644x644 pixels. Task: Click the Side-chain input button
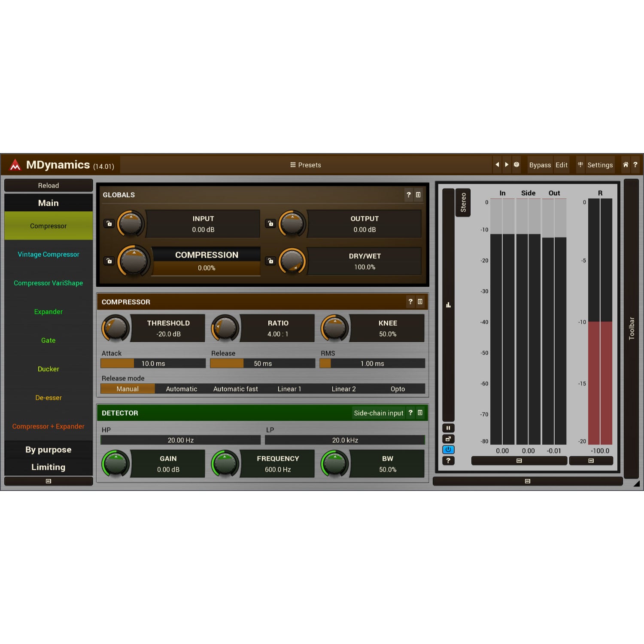(x=379, y=413)
